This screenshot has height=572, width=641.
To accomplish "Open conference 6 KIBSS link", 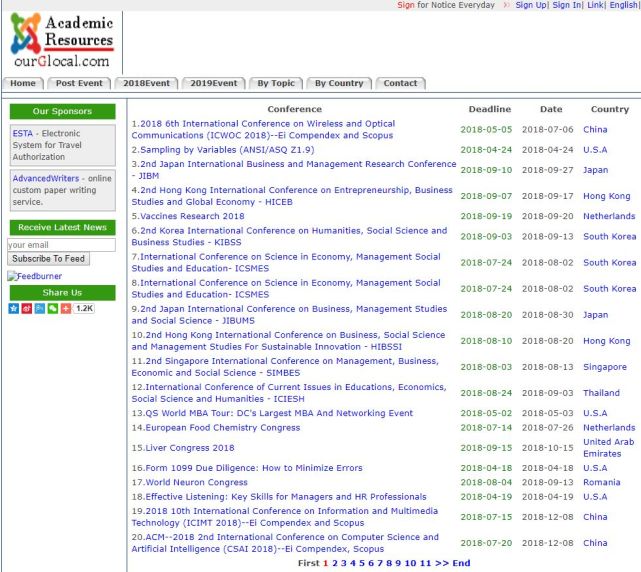I will click(289, 236).
